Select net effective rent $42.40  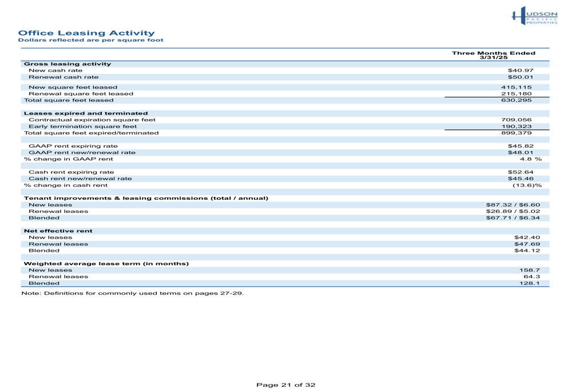(527, 237)
